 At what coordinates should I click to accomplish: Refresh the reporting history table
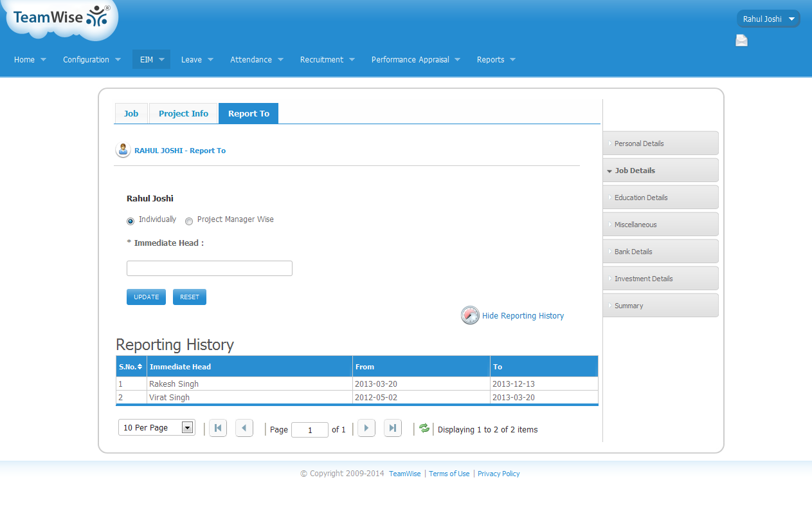pyautogui.click(x=424, y=429)
